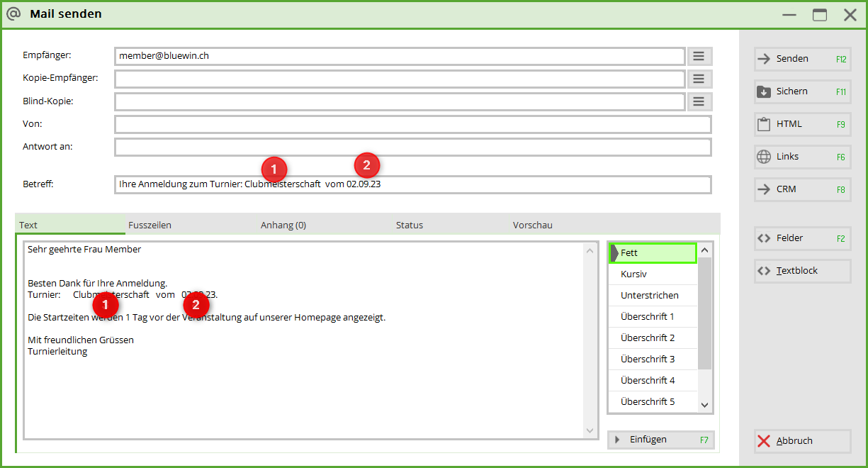Image resolution: width=868 pixels, height=468 pixels.
Task: Click the red X Abbruch icon
Action: pyautogui.click(x=764, y=441)
